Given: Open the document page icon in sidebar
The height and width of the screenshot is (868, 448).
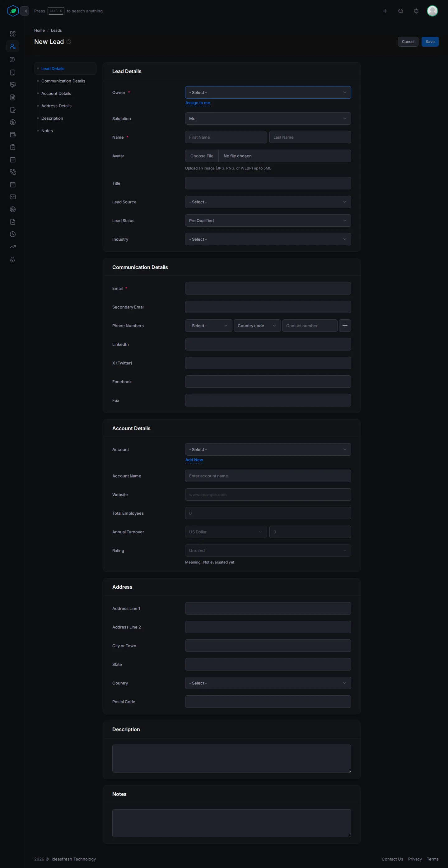Looking at the screenshot, I should point(12,97).
